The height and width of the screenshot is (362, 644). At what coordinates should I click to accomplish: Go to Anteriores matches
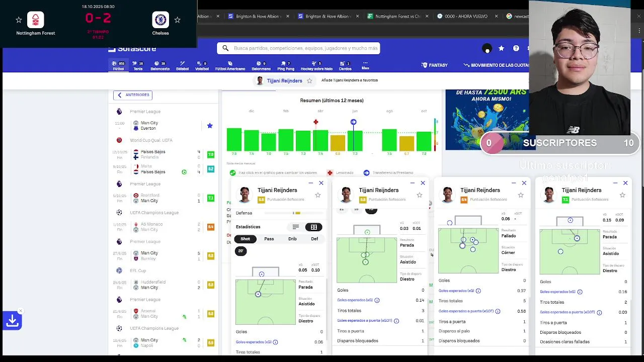(133, 95)
